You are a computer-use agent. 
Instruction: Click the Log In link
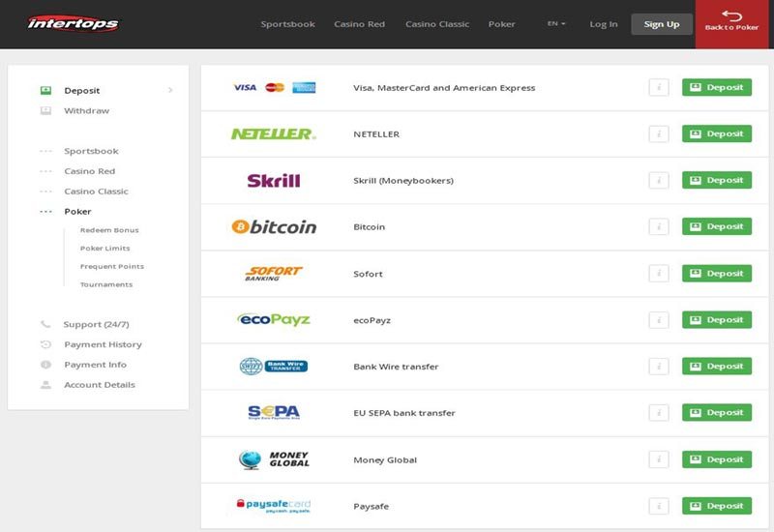coord(603,24)
